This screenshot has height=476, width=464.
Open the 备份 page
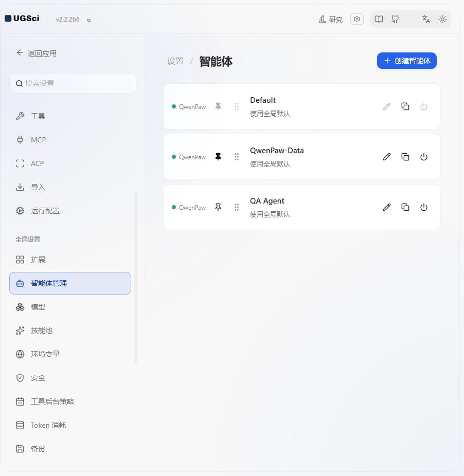pyautogui.click(x=70, y=449)
